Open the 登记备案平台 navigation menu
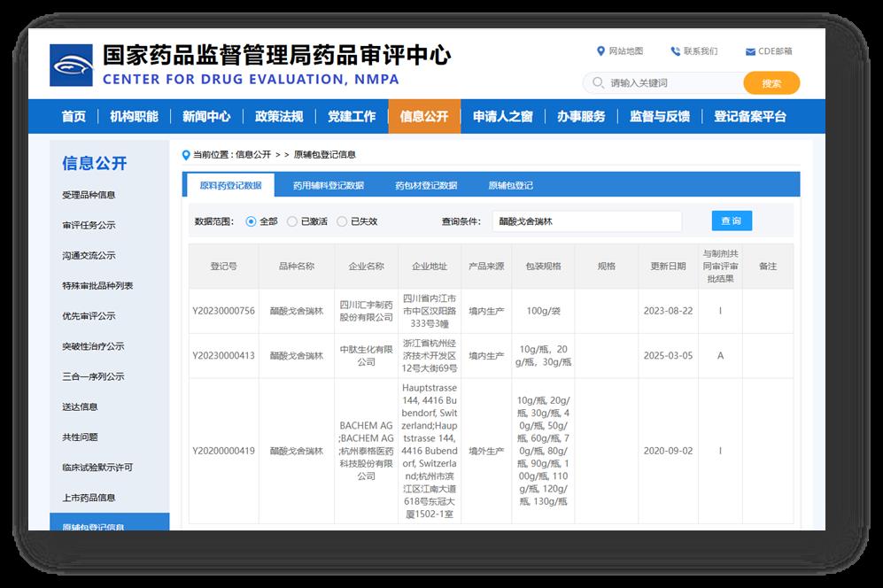This screenshot has height=588, width=883. click(x=749, y=117)
